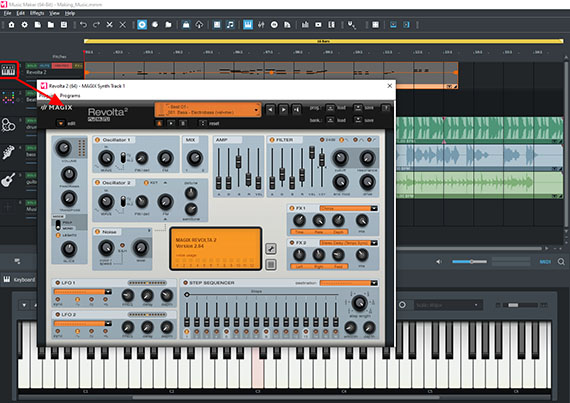Toggle Oscillator 2 power button
Image resolution: width=570 pixels, height=403 pixels.
(97, 182)
